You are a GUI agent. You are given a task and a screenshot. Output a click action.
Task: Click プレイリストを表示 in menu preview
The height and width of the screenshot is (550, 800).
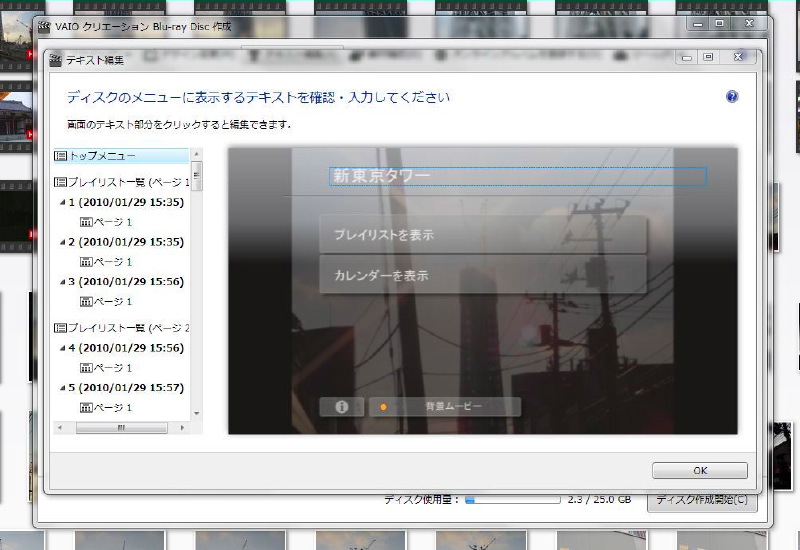tap(483, 235)
